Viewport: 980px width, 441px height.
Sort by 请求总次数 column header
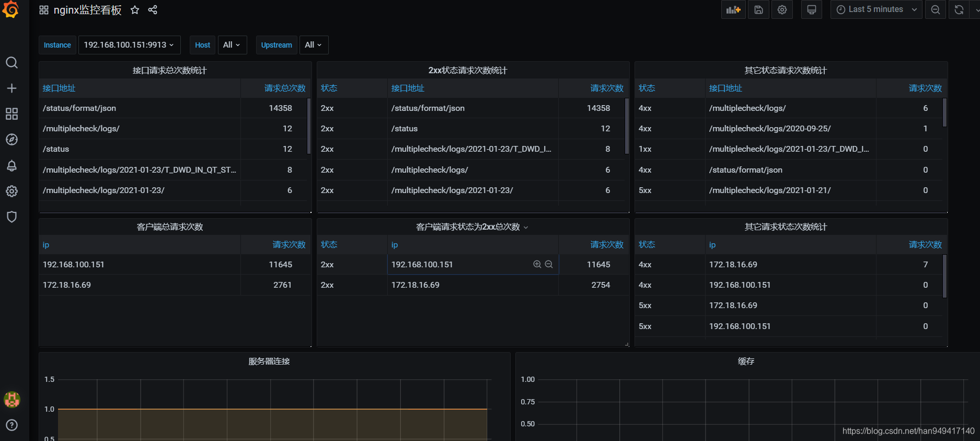(285, 88)
